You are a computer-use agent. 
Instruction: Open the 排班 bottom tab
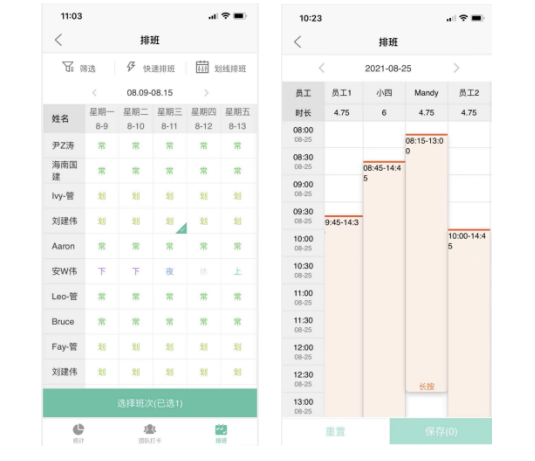(x=221, y=433)
